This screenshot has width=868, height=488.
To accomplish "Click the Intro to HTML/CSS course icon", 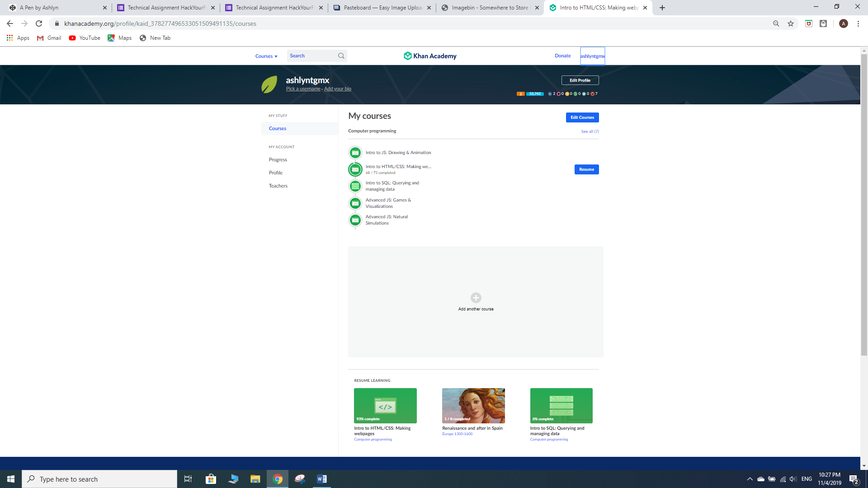I will [355, 169].
